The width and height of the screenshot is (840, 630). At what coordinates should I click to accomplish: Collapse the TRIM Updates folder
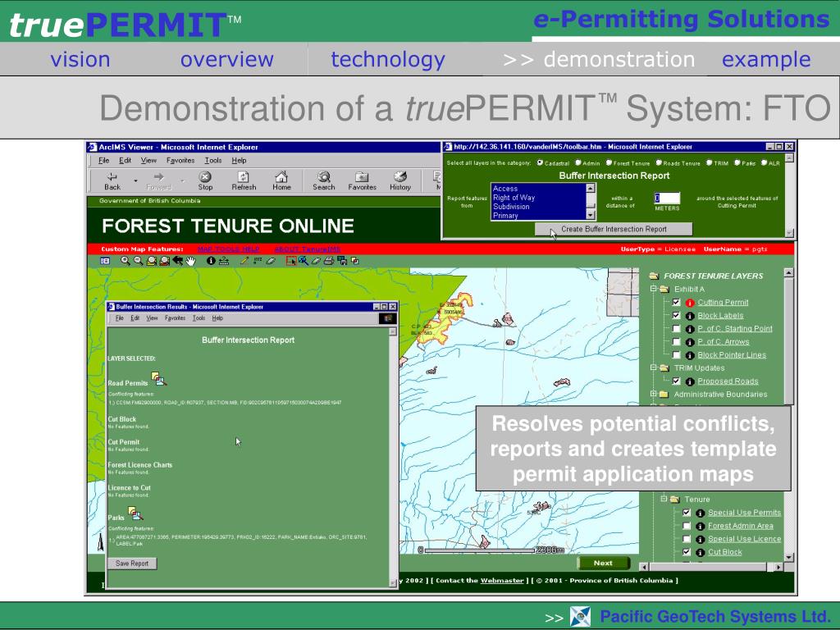[654, 367]
